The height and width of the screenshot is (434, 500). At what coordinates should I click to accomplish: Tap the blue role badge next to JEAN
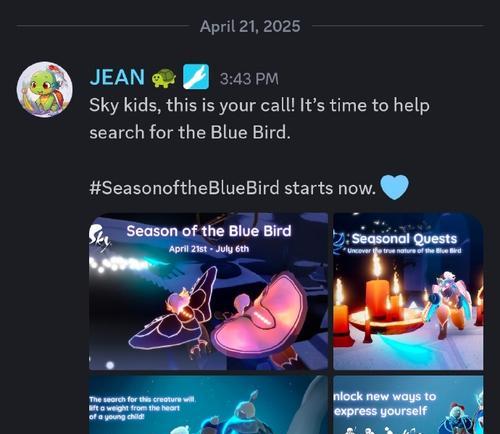tap(196, 77)
